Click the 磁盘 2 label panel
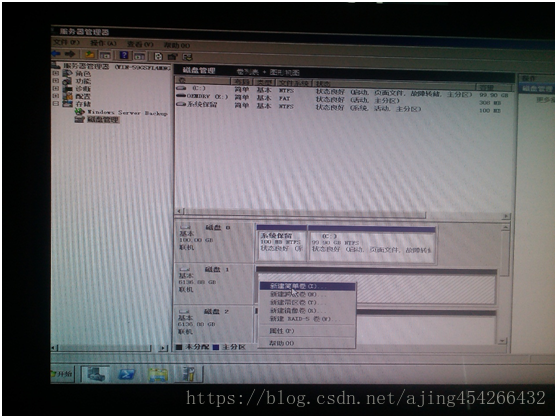Image resolution: width=557 pixels, height=418 pixels. click(214, 324)
